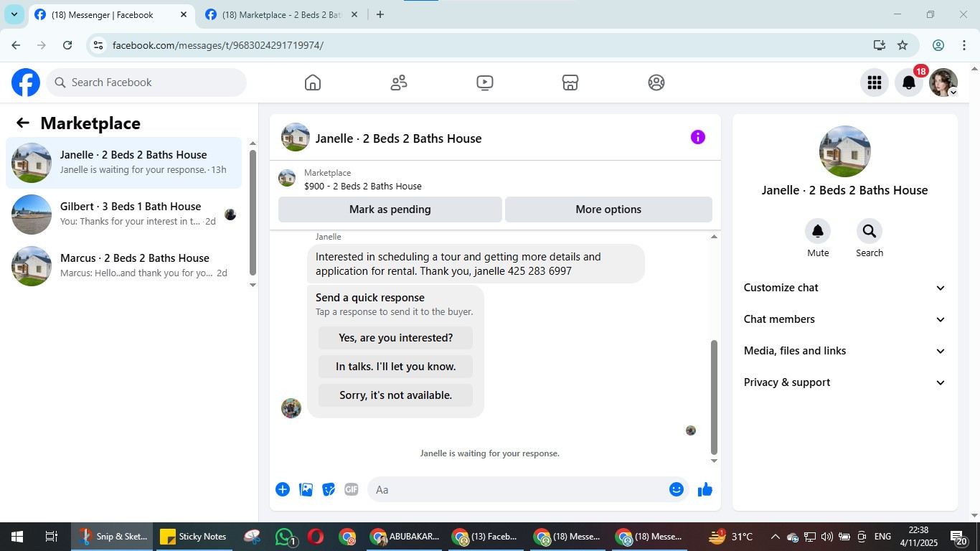The height and width of the screenshot is (551, 980).
Task: Open Marcus's 2 Beds 2 Baths House chat
Action: click(x=123, y=266)
